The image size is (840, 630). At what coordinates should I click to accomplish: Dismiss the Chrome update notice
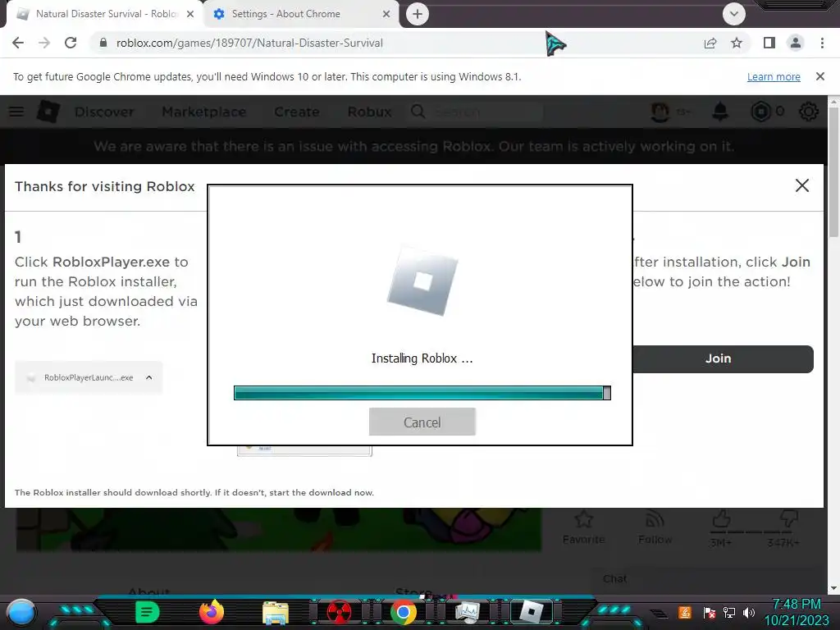[x=820, y=76]
